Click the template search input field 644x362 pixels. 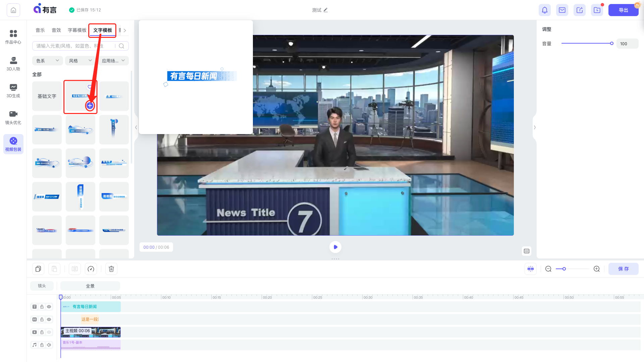pyautogui.click(x=80, y=46)
